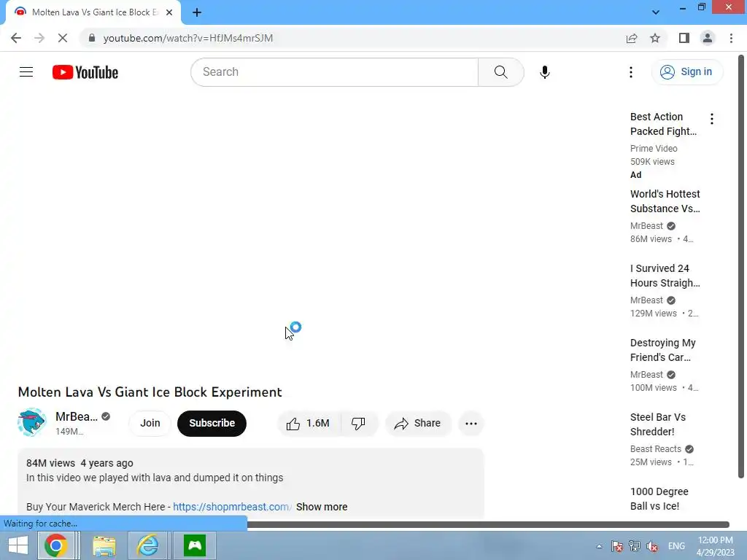Click the address bar URL
The height and width of the screenshot is (560, 747).
pyautogui.click(x=188, y=38)
